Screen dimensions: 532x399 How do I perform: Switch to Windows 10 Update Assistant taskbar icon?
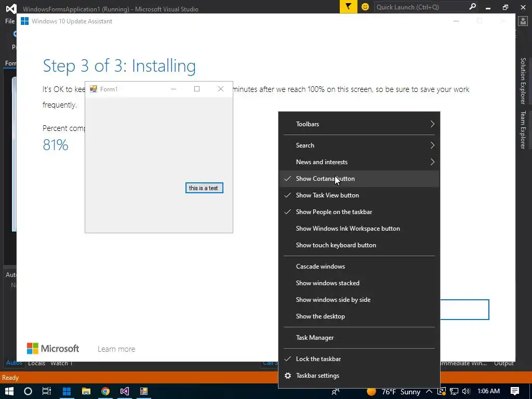66,391
